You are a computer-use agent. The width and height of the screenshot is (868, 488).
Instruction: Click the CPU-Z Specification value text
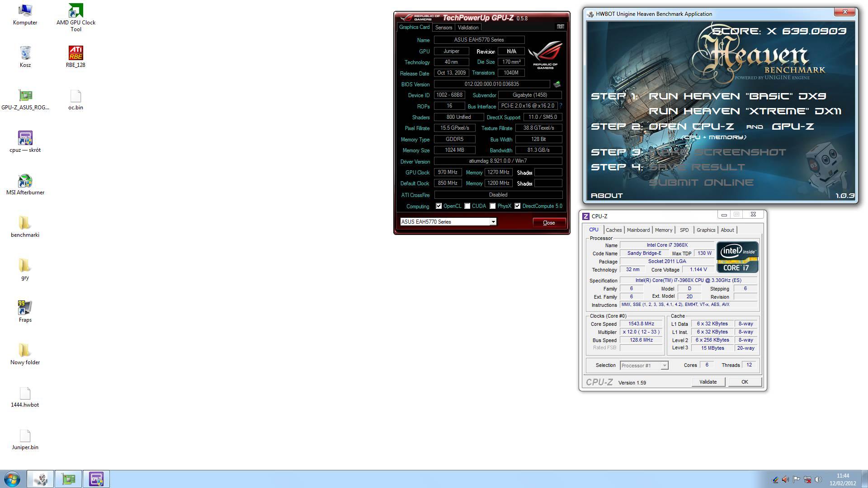(x=688, y=281)
